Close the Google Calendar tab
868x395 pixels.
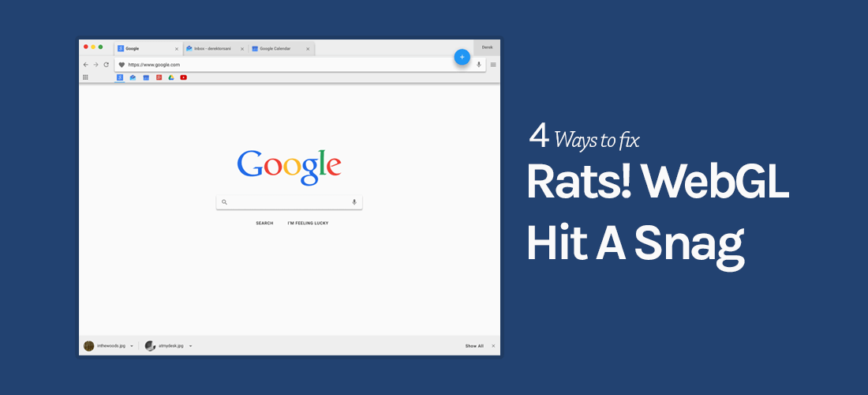308,49
